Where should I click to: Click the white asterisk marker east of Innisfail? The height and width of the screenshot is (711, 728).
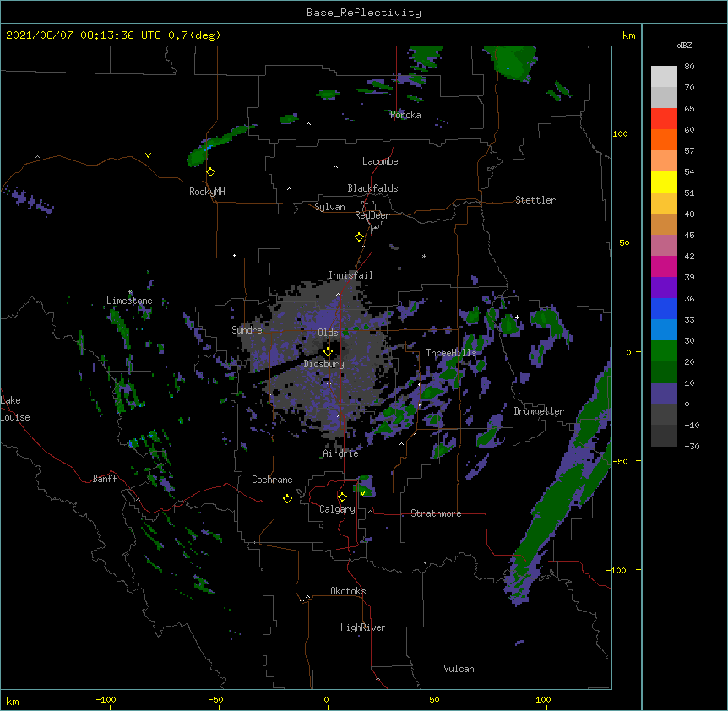point(424,256)
